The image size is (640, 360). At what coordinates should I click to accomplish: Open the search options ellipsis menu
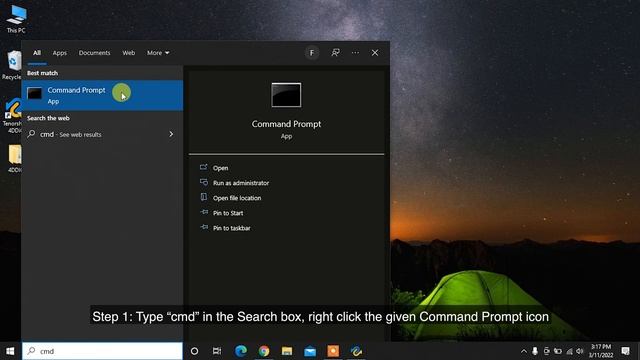point(356,53)
